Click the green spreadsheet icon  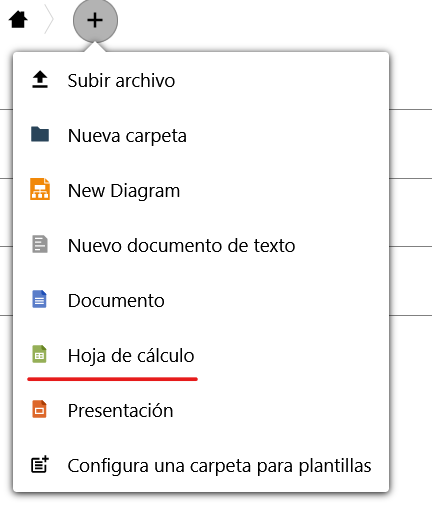point(39,354)
